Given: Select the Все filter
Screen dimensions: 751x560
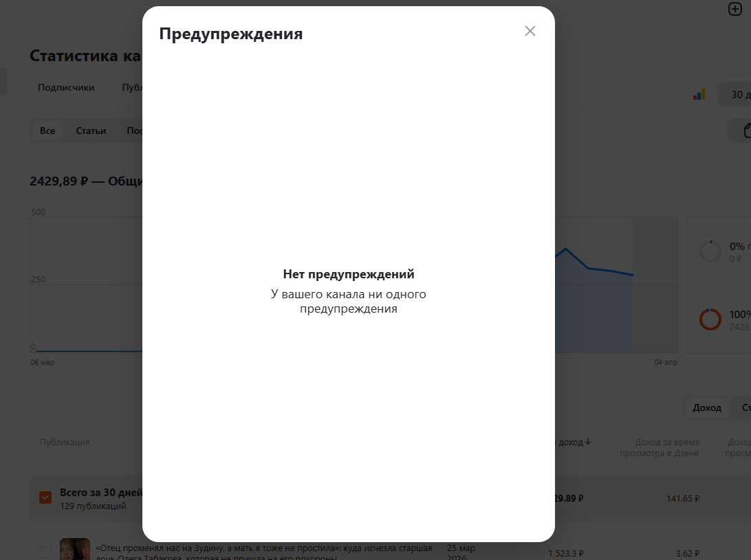Looking at the screenshot, I should [47, 131].
